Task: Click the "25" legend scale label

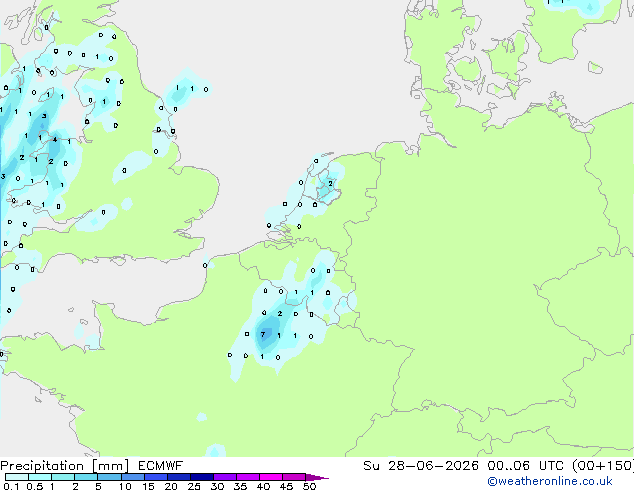Action: 194,486
